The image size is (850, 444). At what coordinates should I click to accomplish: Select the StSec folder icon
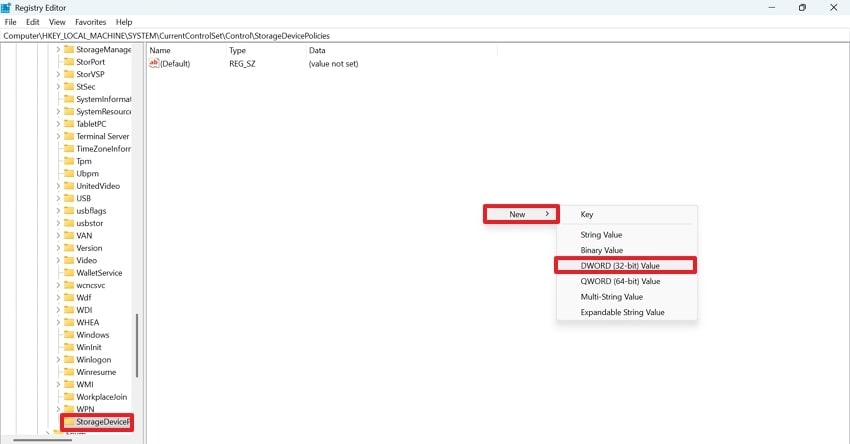69,87
